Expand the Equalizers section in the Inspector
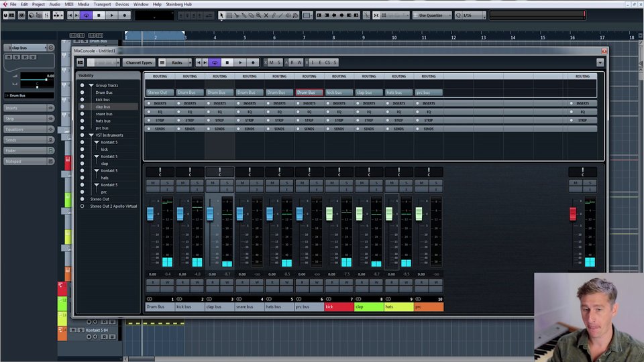 [29, 129]
